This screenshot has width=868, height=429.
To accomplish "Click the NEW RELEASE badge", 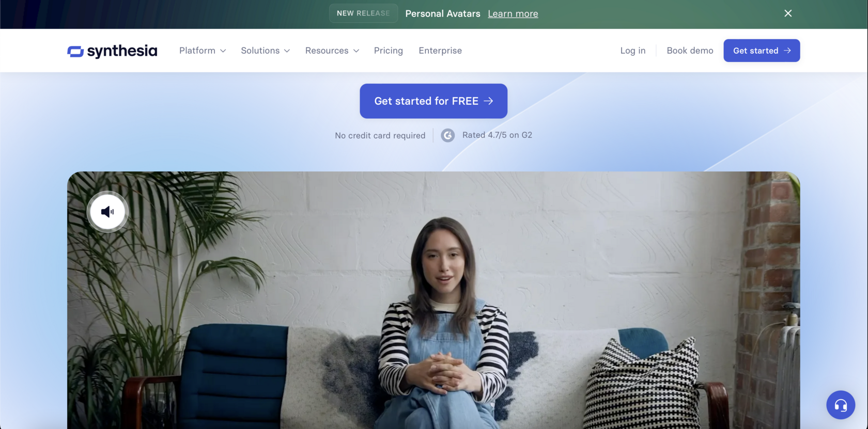I will (363, 13).
